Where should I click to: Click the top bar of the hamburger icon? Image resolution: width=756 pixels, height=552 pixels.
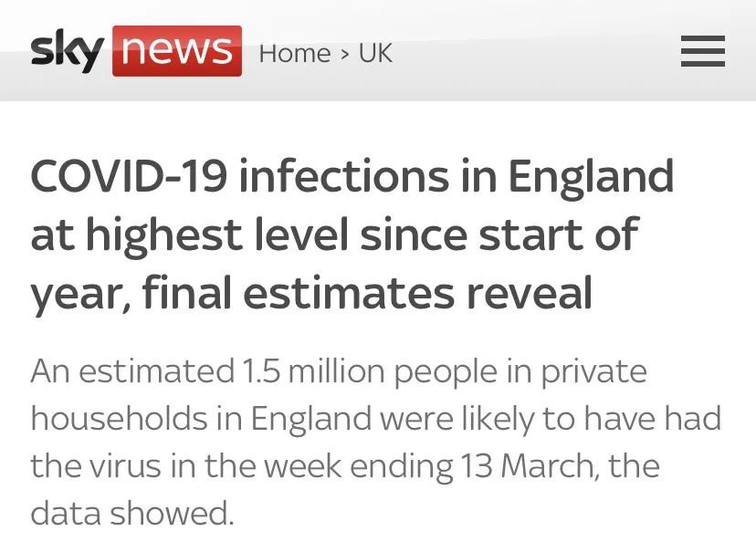(x=702, y=38)
